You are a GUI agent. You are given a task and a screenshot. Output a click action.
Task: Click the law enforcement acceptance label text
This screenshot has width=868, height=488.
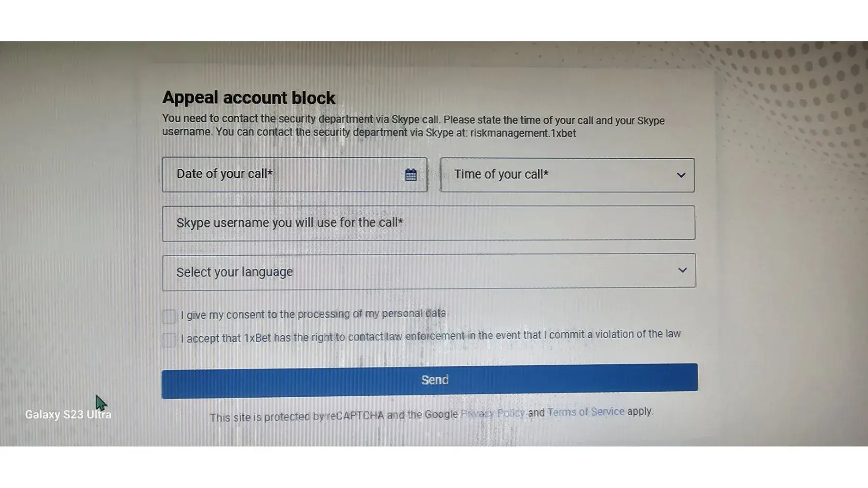pyautogui.click(x=430, y=336)
